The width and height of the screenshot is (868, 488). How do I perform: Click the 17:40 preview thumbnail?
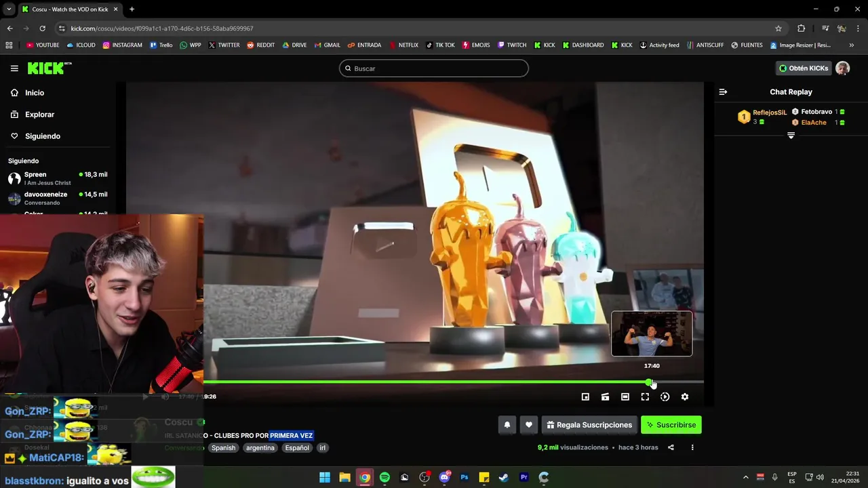(652, 333)
